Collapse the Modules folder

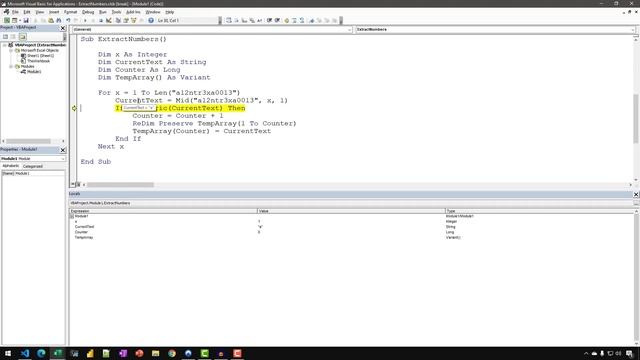(11, 66)
